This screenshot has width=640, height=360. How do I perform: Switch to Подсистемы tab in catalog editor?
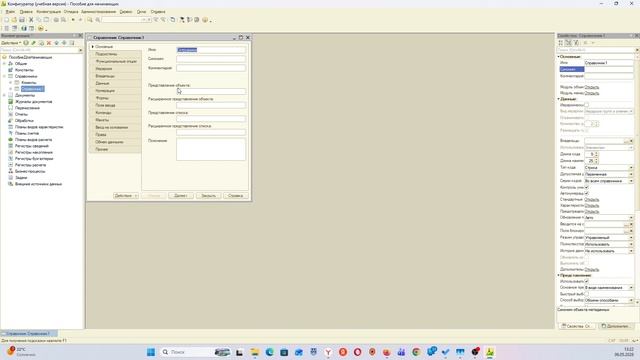point(115,54)
